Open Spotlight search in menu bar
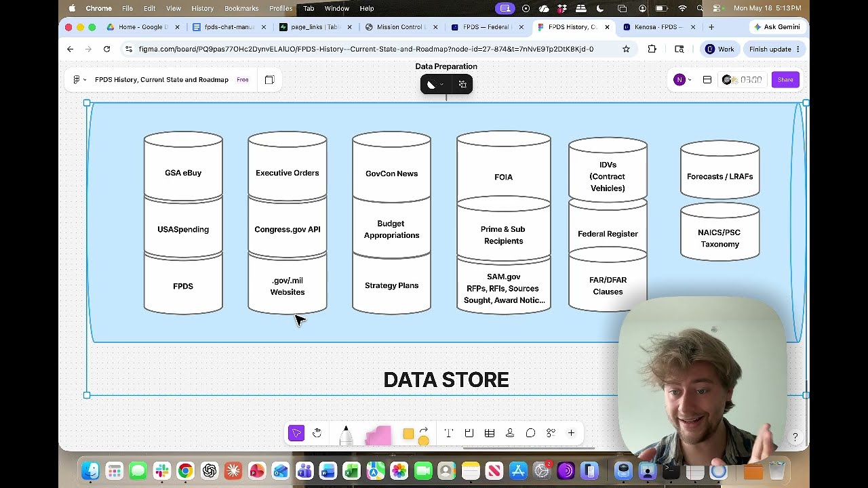The height and width of the screenshot is (488, 868). click(x=700, y=8)
